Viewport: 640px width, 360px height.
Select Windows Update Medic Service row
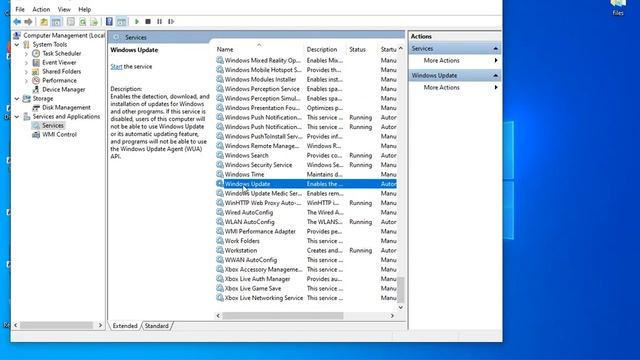pos(306,193)
